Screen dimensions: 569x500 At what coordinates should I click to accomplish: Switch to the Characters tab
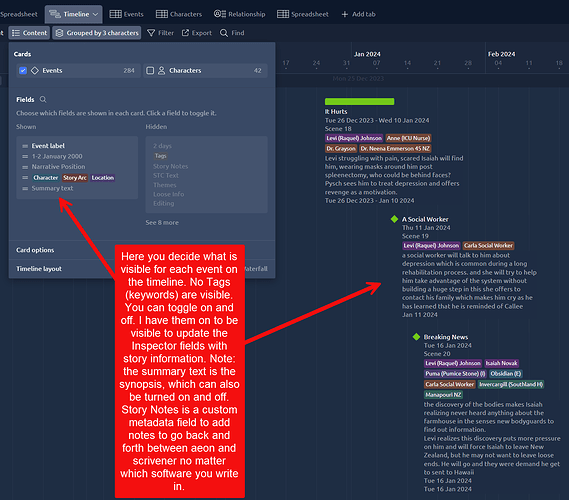[179, 14]
